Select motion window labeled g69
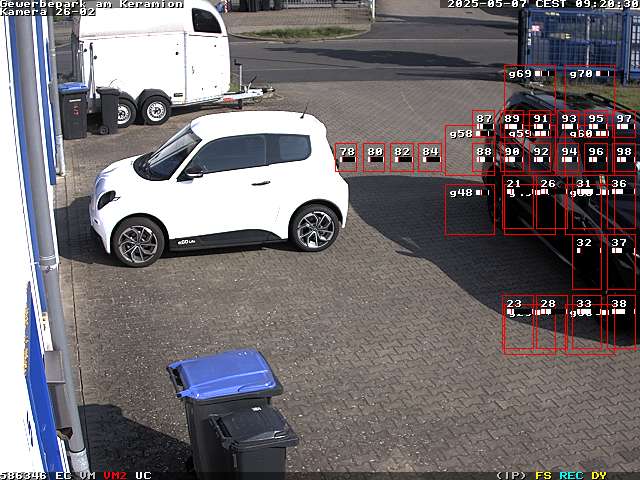 (530, 89)
